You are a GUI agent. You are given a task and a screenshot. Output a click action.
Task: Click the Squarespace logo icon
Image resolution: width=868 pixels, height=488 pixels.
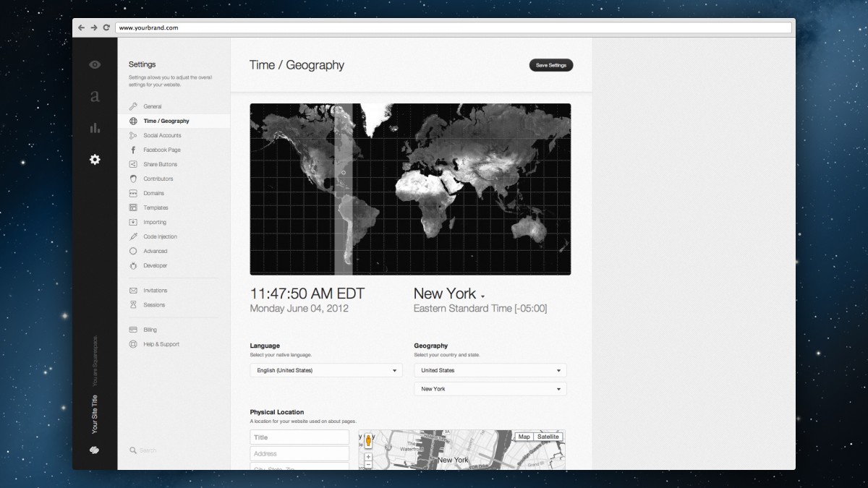(95, 450)
